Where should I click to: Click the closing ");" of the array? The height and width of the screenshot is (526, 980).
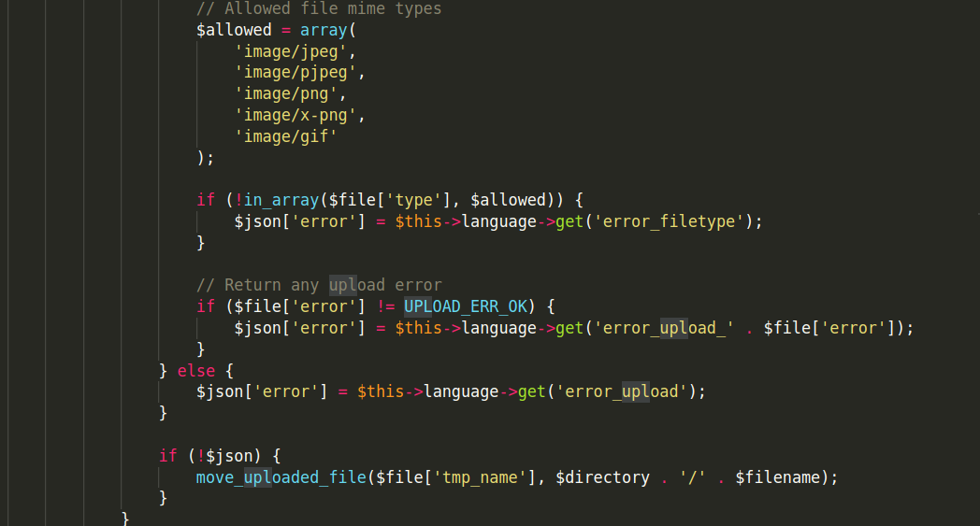point(205,158)
